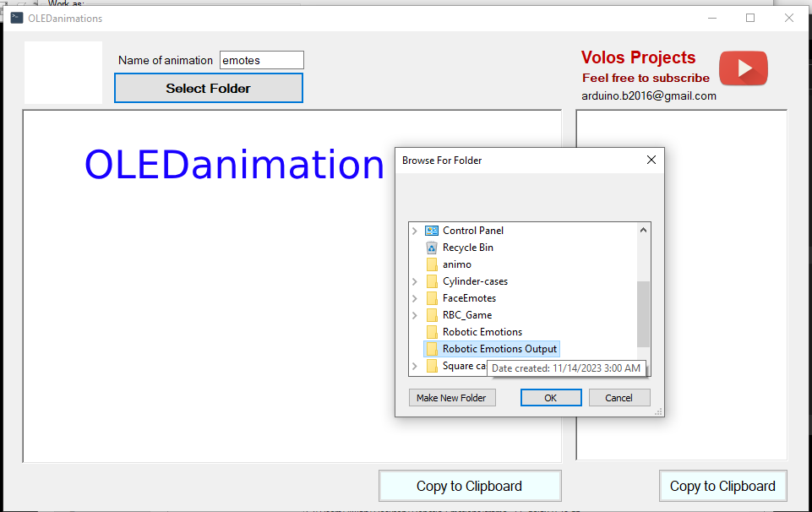Screen dimensions: 812x512
Task: Click the animo folder icon
Action: 430,264
